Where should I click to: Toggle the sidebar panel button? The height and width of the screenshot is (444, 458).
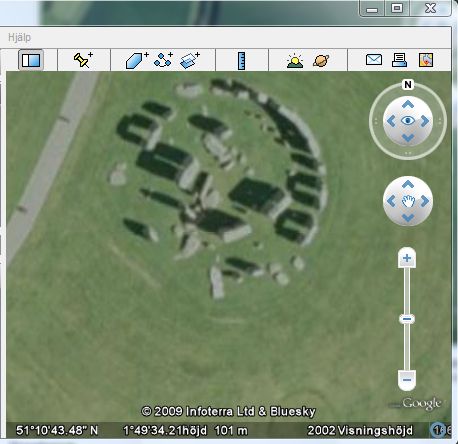tap(31, 60)
